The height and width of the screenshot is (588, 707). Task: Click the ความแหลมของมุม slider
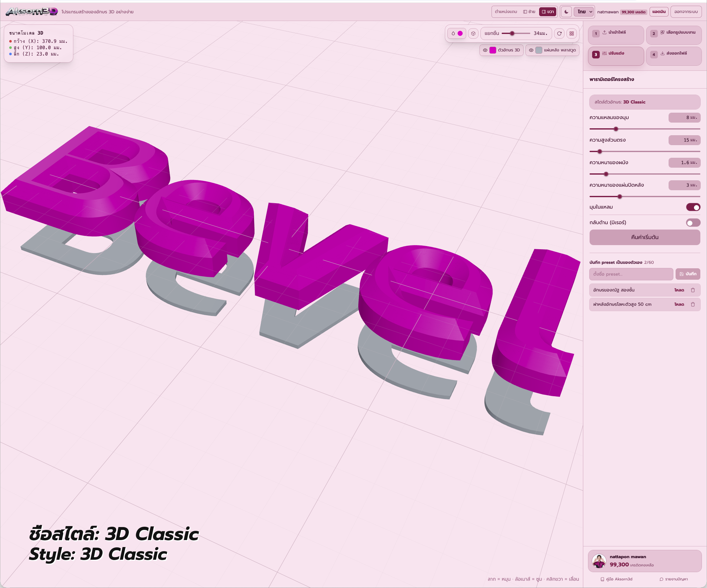tap(645, 129)
